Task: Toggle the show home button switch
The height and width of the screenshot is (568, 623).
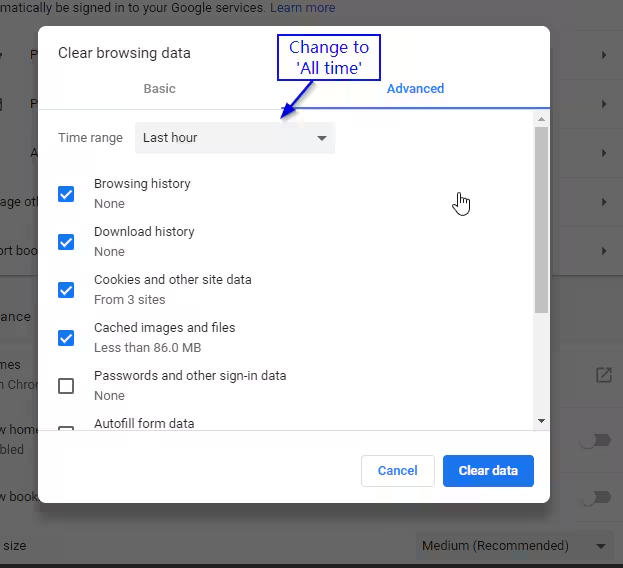Action: click(x=595, y=440)
